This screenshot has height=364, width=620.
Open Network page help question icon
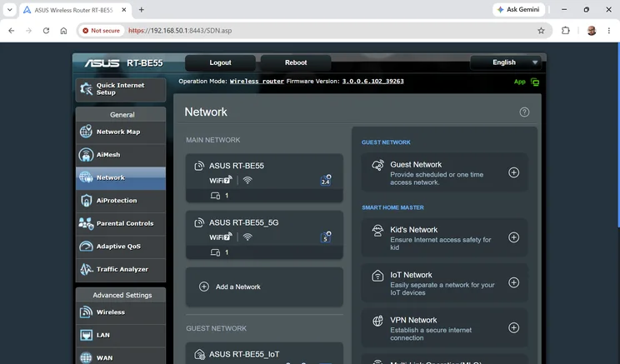(x=524, y=112)
